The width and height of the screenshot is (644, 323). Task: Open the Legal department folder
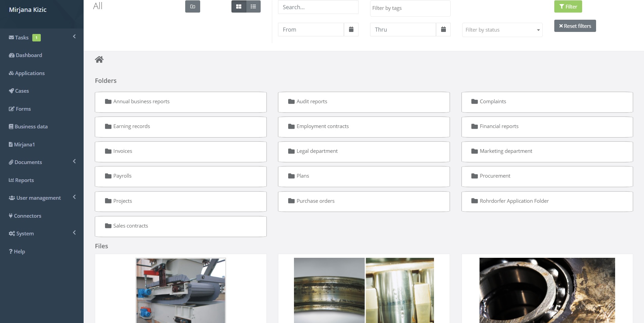[364, 152]
